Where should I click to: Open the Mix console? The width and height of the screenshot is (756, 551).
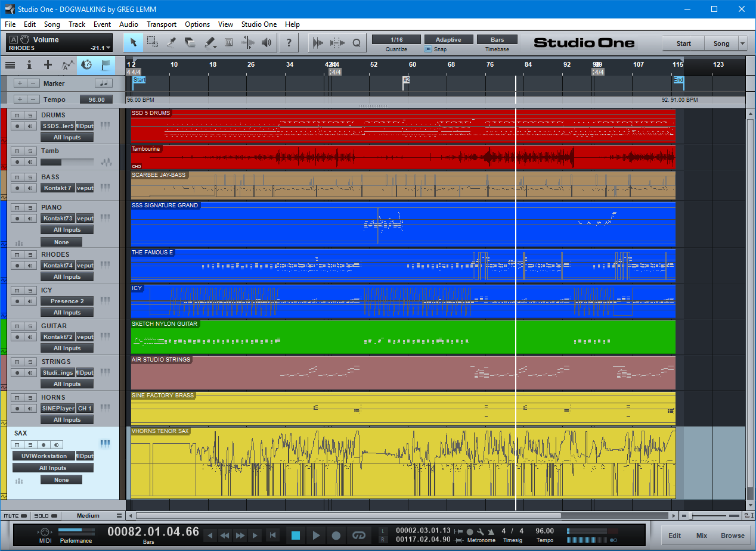point(702,536)
